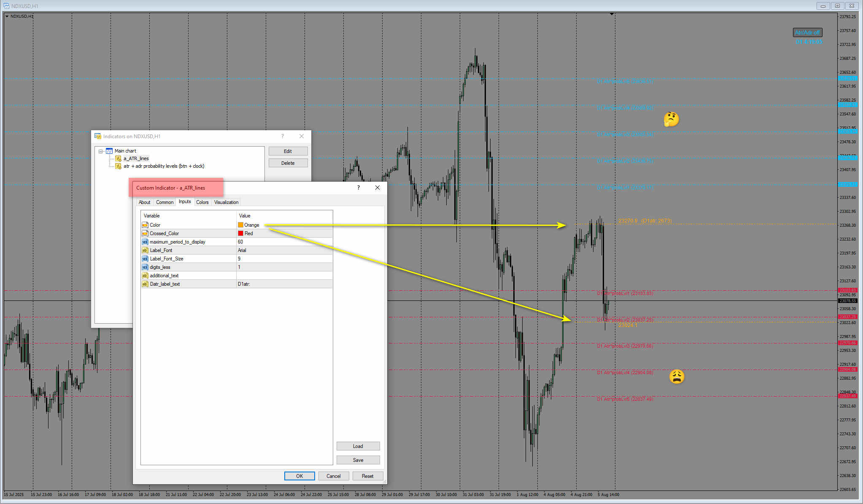This screenshot has height=504, width=863.
Task: Click the Red Crossed_Color swatch
Action: point(241,233)
